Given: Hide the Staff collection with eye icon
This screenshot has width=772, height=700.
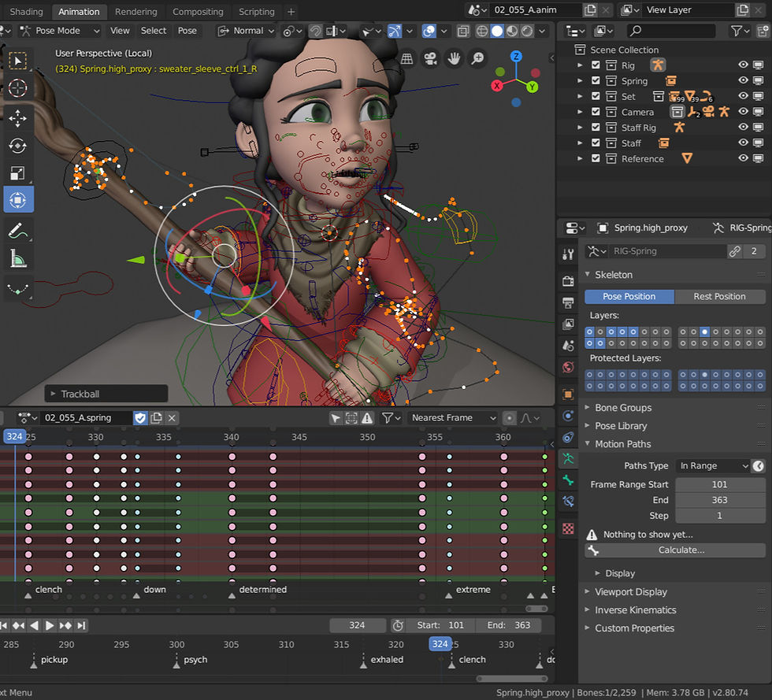Looking at the screenshot, I should tap(743, 143).
